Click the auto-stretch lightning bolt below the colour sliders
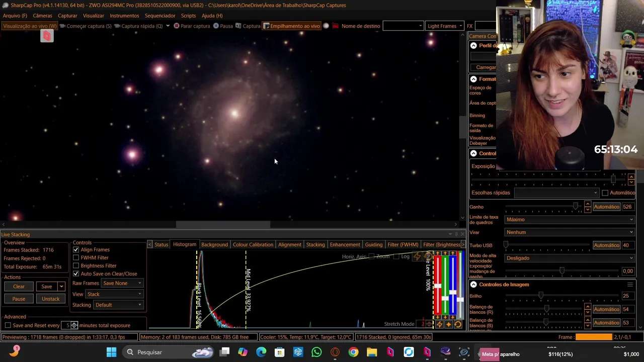The width and height of the screenshot is (644, 362). [x=439, y=325]
